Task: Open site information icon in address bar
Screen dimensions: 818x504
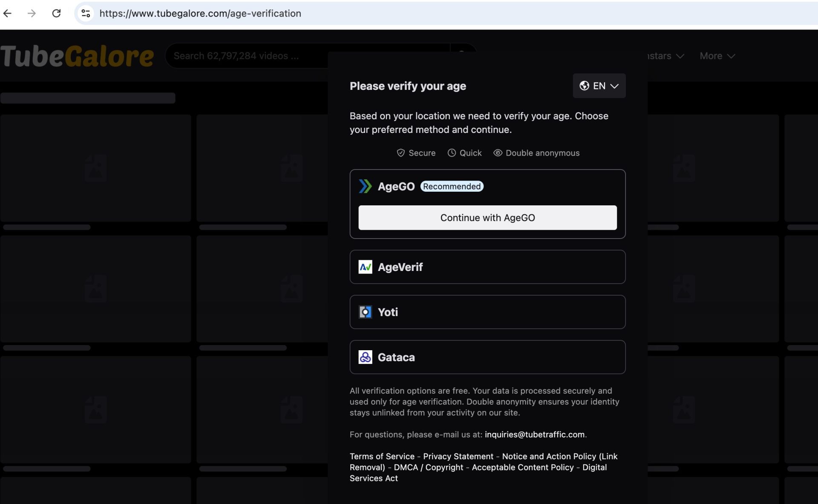Action: pyautogui.click(x=86, y=13)
